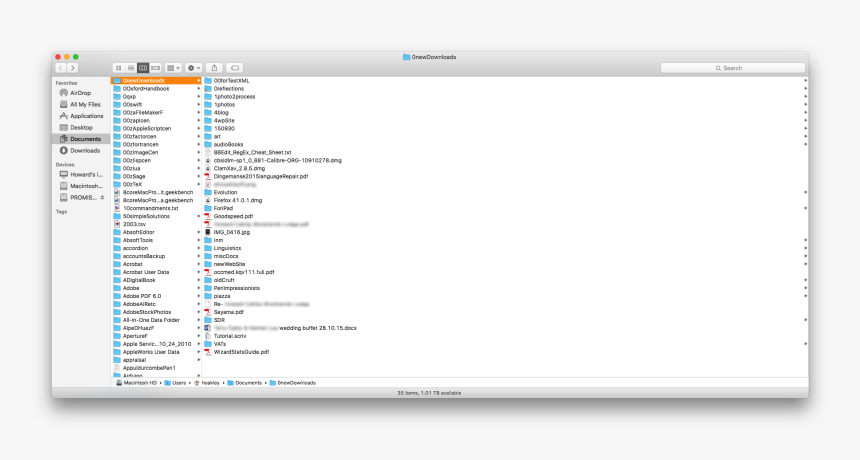Screen dimensions: 860x460
Task: Open Macintosh HD device in sidebar
Action: pos(81,186)
